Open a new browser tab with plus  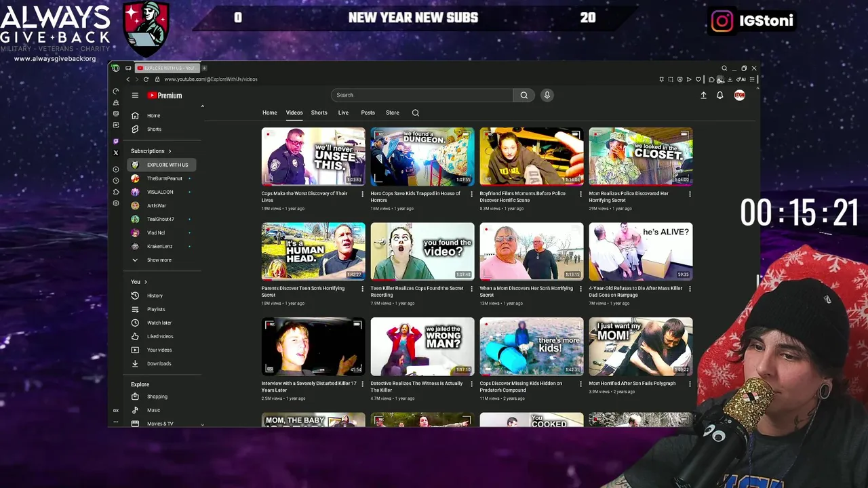tap(204, 68)
